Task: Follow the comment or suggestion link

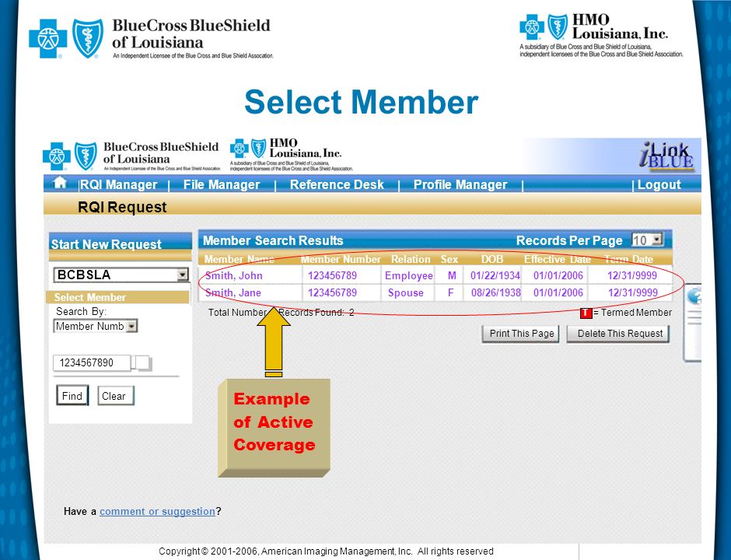Action: coord(157,512)
